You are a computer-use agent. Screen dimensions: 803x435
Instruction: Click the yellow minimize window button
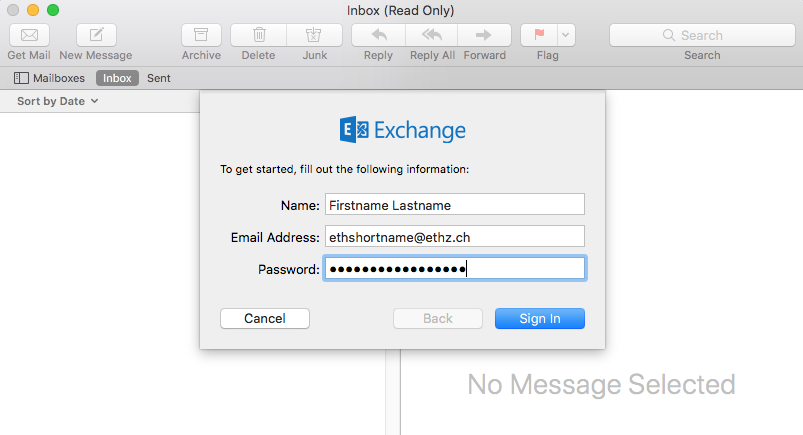(x=33, y=10)
